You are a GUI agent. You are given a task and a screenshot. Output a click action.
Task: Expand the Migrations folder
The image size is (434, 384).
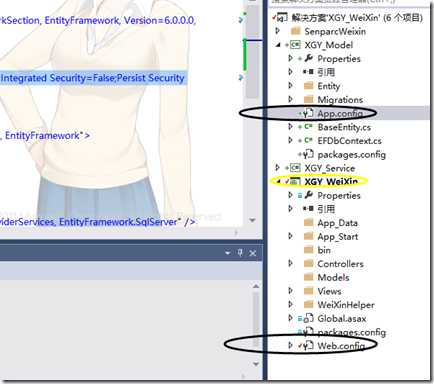291,99
